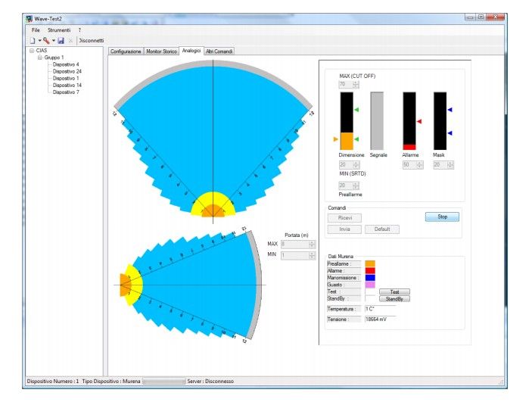
Task: Open the ? help menu
Action: [79, 30]
